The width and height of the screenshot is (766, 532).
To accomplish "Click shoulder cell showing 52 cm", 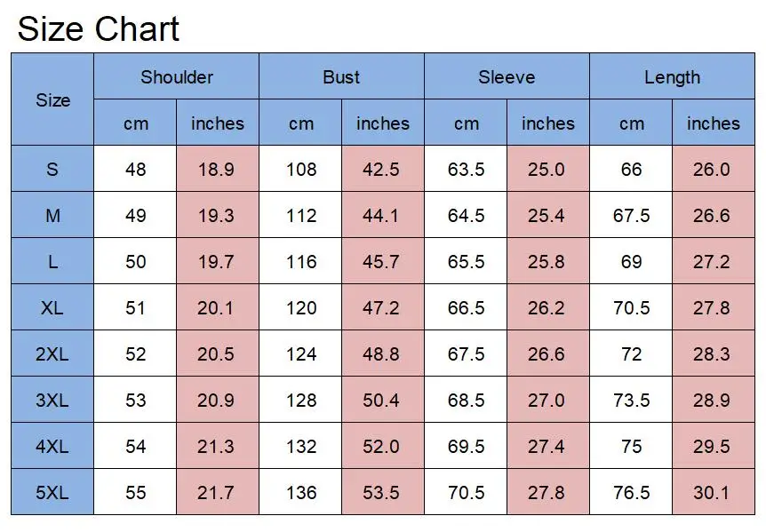I will 135,353.
